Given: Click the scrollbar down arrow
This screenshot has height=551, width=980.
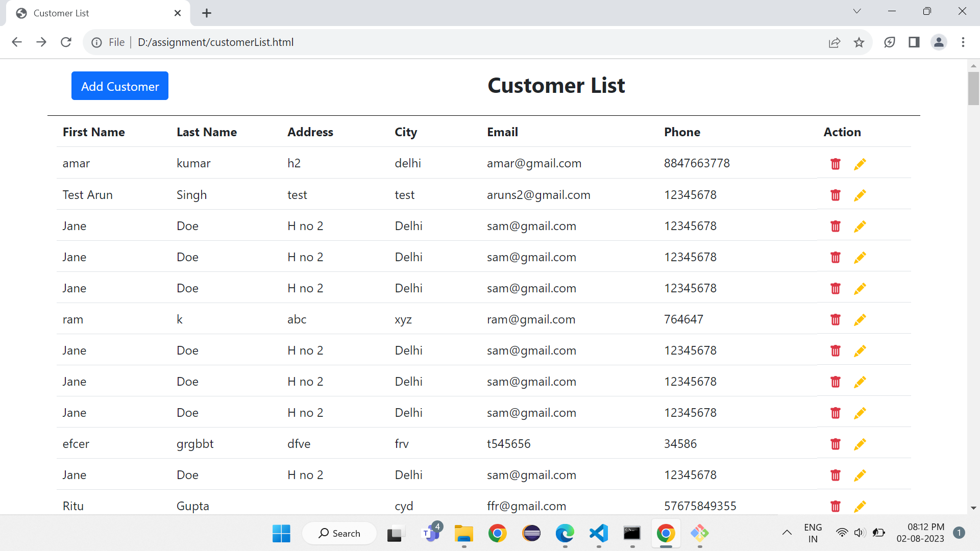Looking at the screenshot, I should [x=973, y=508].
